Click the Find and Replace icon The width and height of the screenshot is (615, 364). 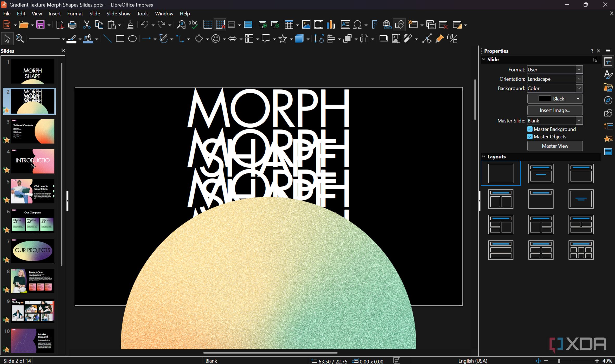pos(181,25)
